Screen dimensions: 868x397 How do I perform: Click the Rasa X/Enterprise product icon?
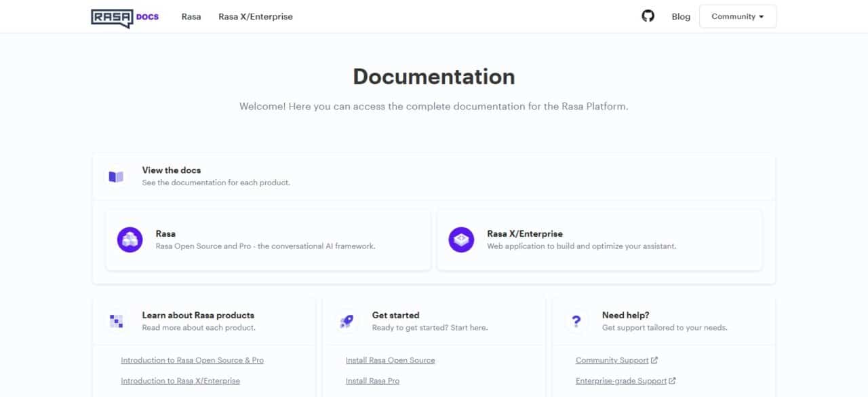click(461, 240)
